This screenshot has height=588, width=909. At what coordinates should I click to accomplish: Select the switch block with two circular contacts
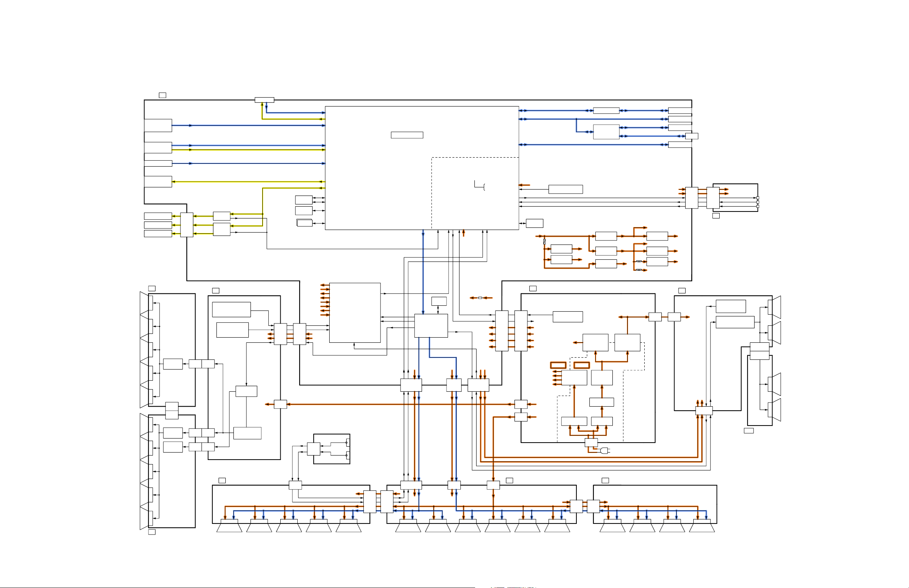[331, 449]
